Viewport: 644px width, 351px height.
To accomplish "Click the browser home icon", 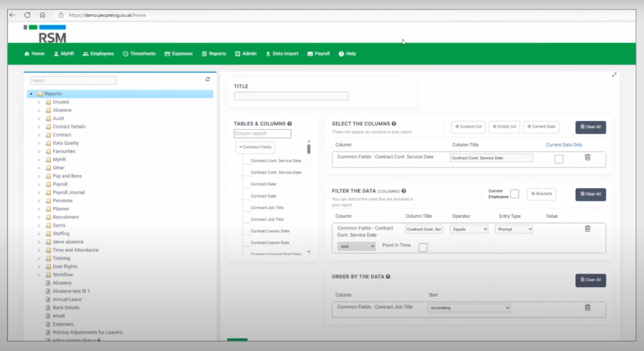I will click(42, 15).
